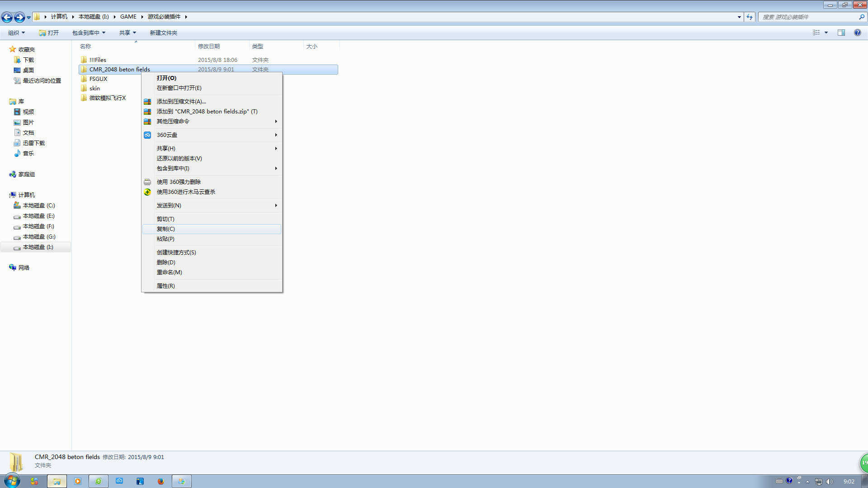
Task: Toggle the preview pane icon
Action: tap(841, 33)
